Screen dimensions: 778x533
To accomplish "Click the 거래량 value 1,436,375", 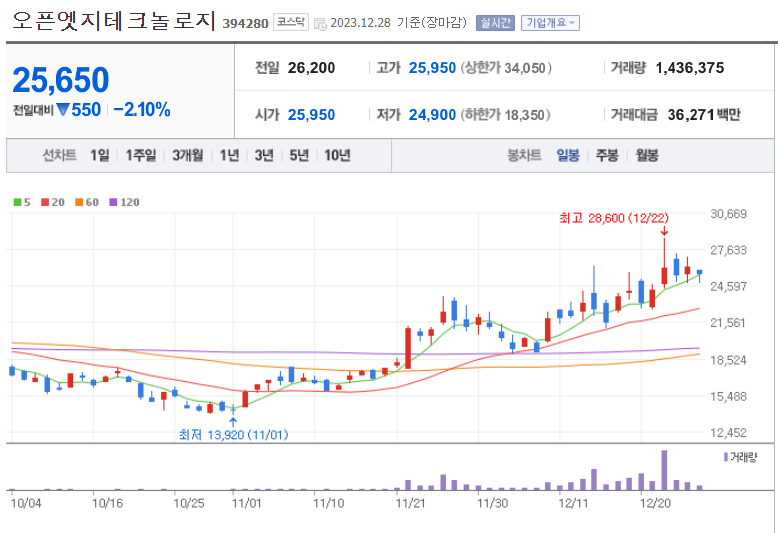I will click(690, 68).
